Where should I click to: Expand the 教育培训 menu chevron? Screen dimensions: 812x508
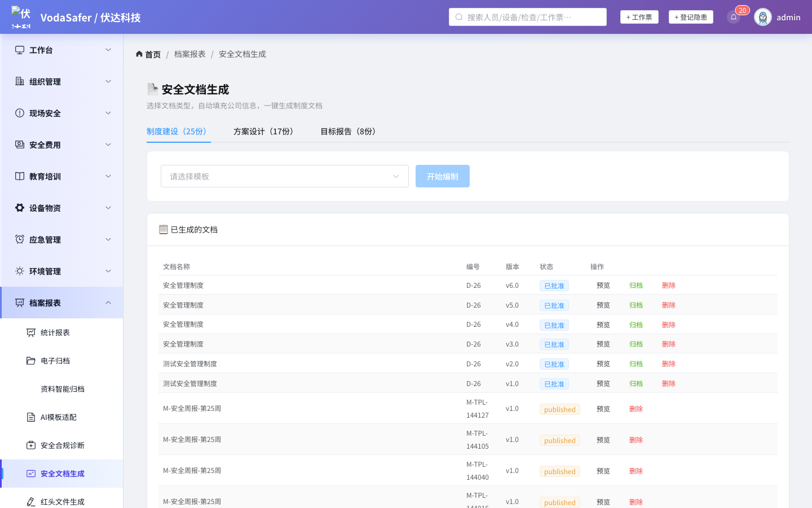(x=108, y=176)
